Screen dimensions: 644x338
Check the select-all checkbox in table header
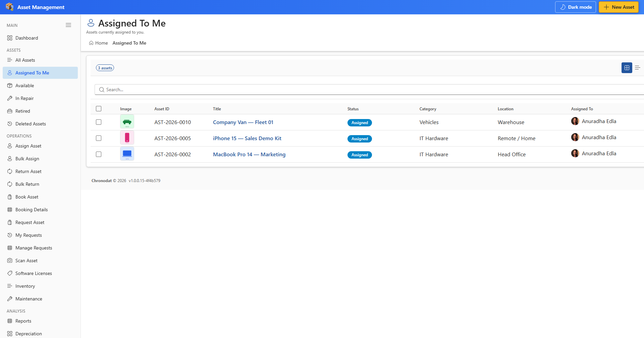pyautogui.click(x=99, y=109)
